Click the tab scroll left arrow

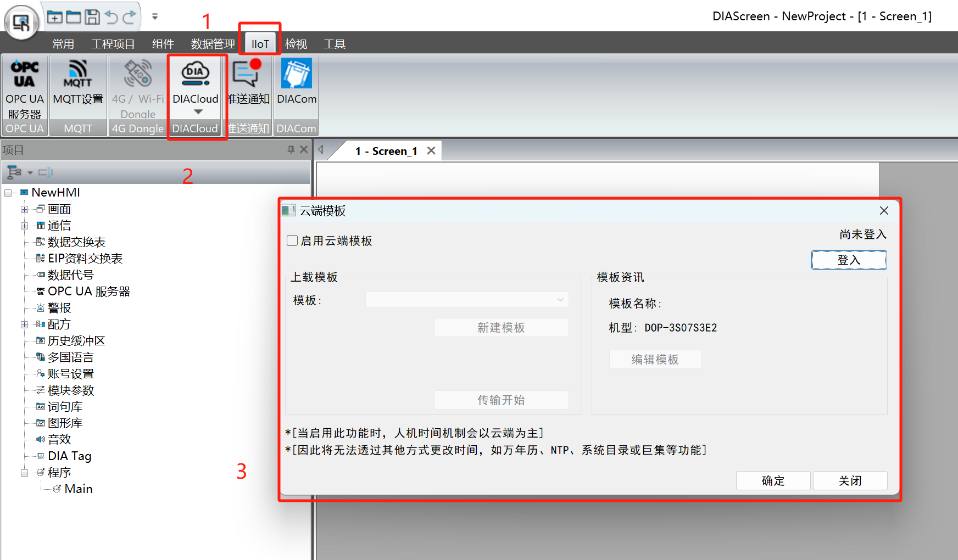(x=321, y=149)
